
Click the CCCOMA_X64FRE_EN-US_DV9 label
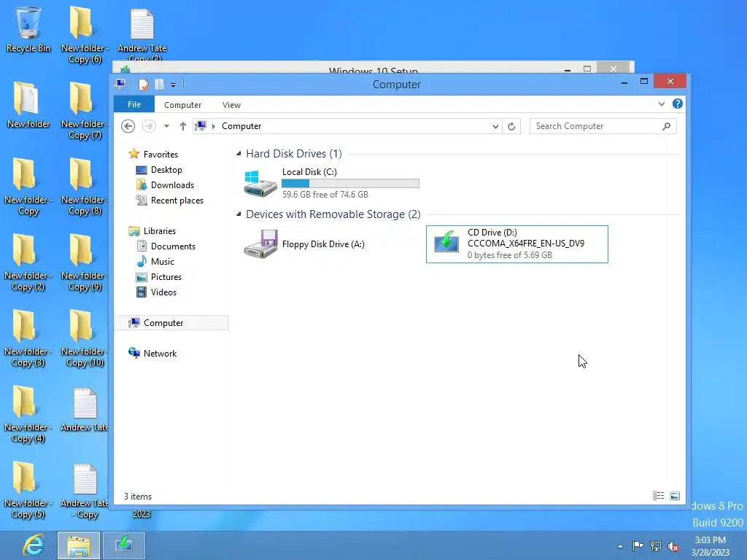point(526,244)
